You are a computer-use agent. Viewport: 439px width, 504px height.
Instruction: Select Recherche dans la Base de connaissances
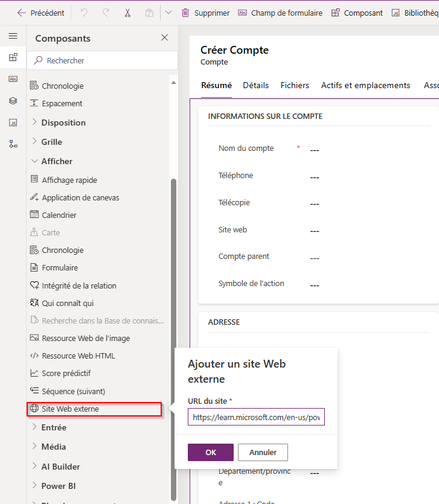[97, 321]
